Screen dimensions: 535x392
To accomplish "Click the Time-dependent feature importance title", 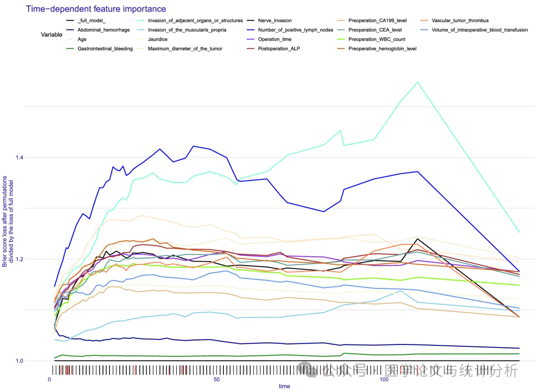I will coord(96,9).
